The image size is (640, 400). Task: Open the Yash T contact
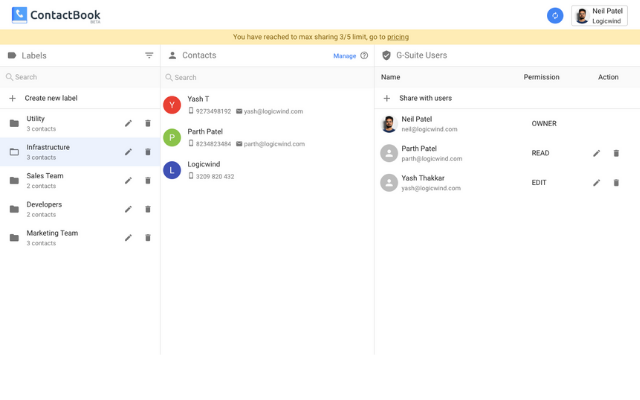267,105
